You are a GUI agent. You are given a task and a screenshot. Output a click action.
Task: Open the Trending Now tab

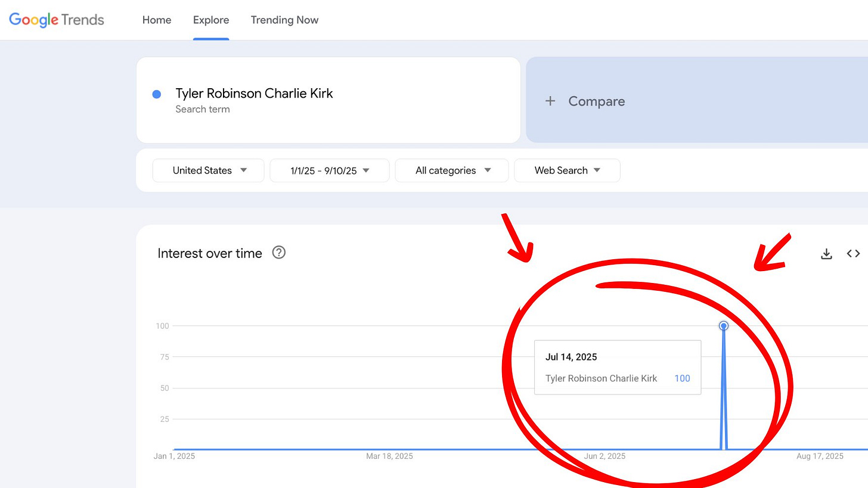[284, 20]
